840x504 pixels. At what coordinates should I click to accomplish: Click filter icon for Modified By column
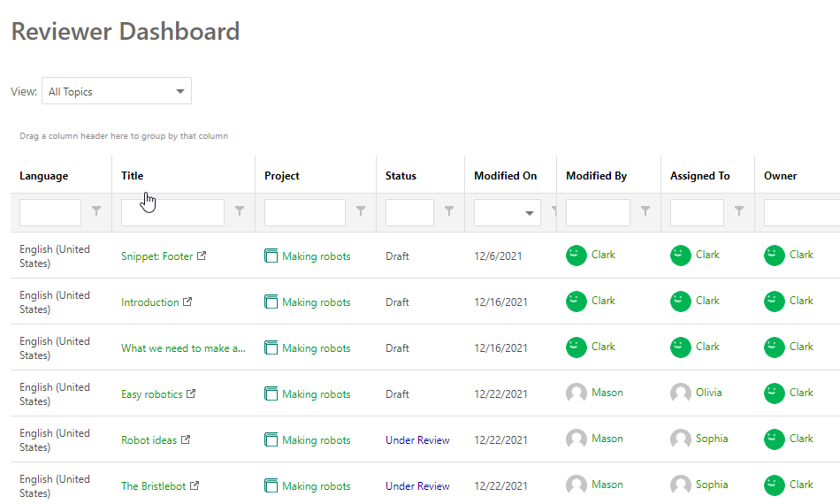click(x=645, y=211)
